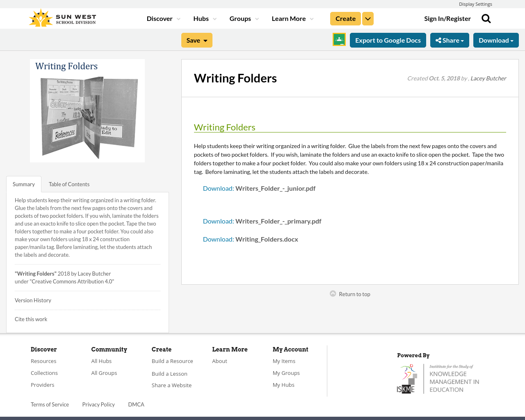Viewport: 525px width, 420px height.
Task: Click the Sun West School Division logo
Action: click(x=62, y=17)
